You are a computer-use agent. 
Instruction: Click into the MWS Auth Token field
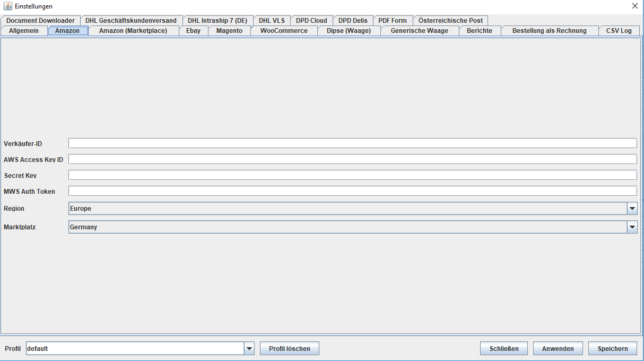[352, 191]
